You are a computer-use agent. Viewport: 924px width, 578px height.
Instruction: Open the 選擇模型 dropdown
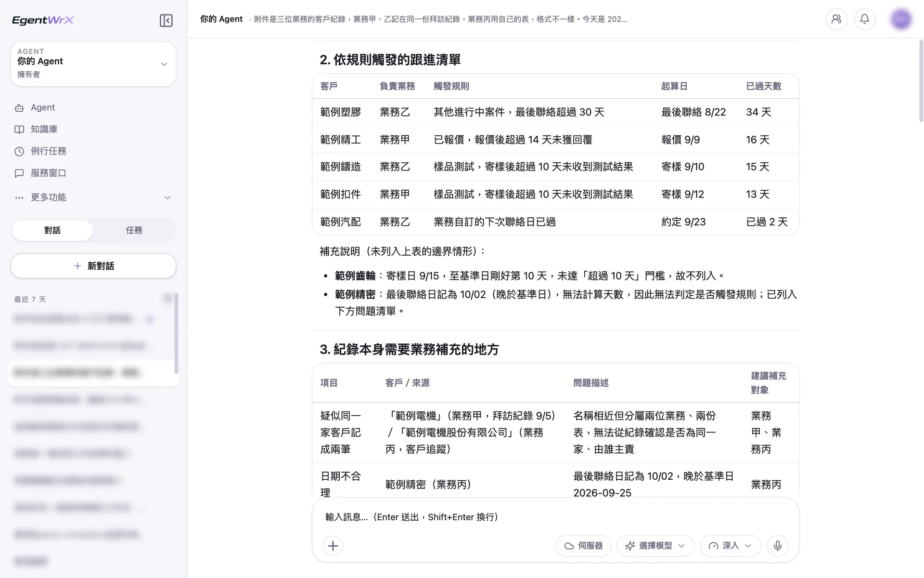click(655, 546)
